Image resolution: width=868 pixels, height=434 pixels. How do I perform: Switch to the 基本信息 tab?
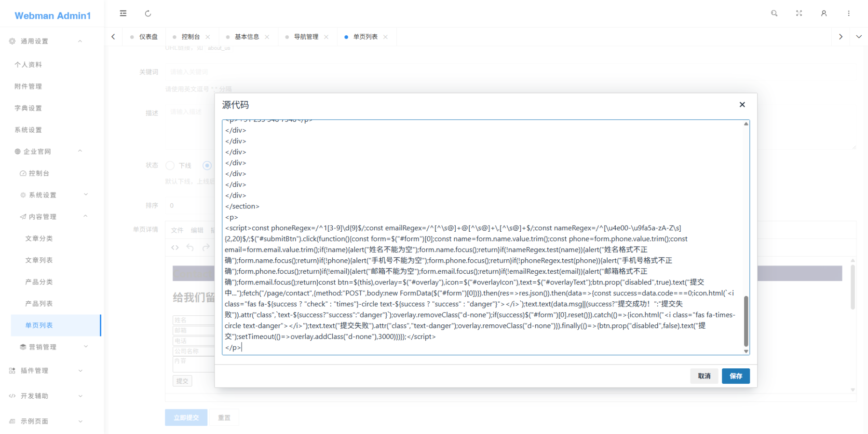pos(246,37)
